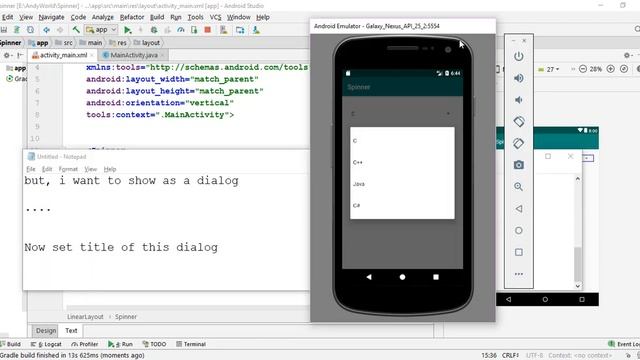Click the emulator sidebar Home circle
This screenshot has width=640, height=360.
tap(519, 230)
